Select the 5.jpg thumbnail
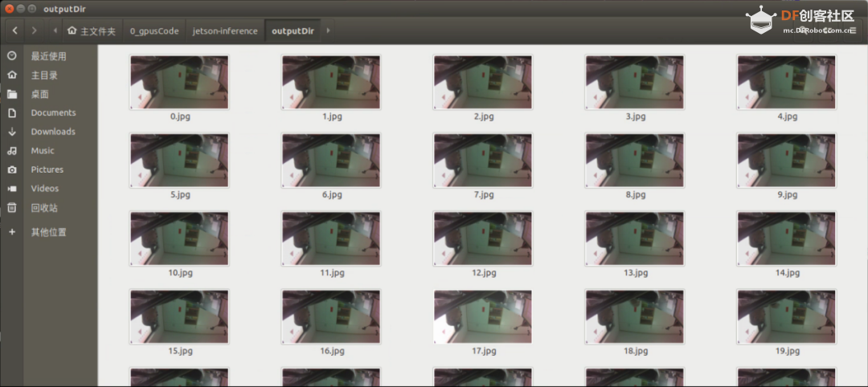The height and width of the screenshot is (387, 868). pos(179,161)
